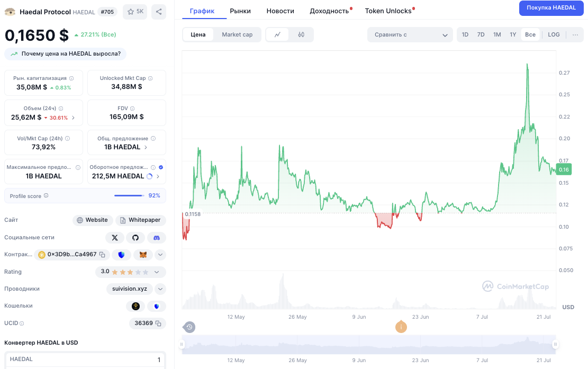Click the HAEDAL converter input field
This screenshot has height=369, width=588.
(x=85, y=359)
